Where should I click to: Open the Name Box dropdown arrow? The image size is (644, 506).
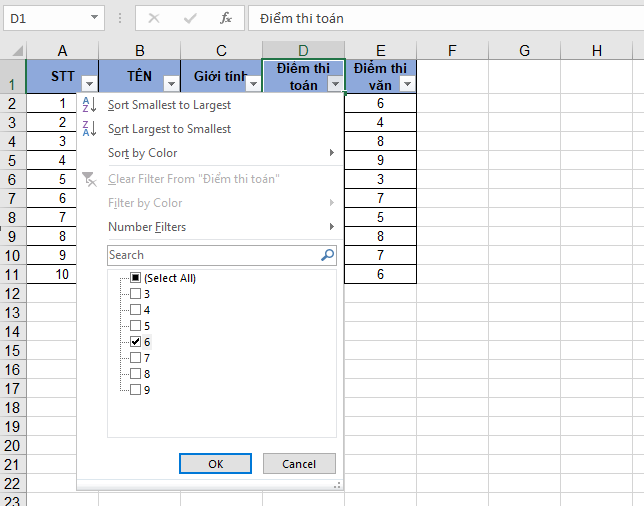pyautogui.click(x=95, y=18)
